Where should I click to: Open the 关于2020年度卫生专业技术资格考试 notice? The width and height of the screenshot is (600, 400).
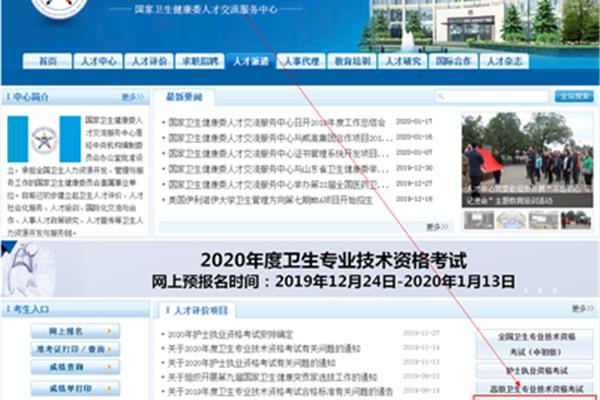264,349
